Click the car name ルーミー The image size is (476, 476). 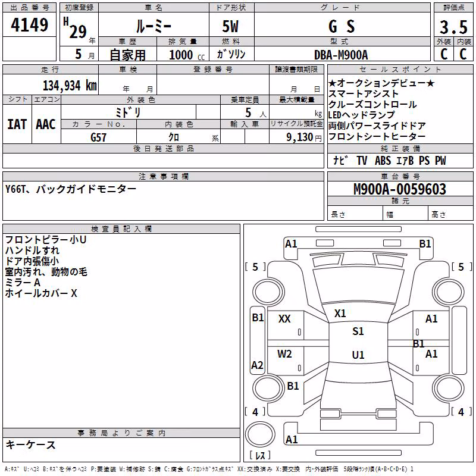pyautogui.click(x=154, y=26)
